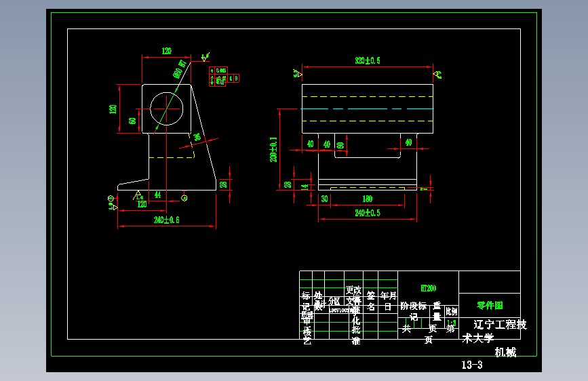Select the 40 dimension near the right leg
The image size is (588, 381).
click(408, 142)
